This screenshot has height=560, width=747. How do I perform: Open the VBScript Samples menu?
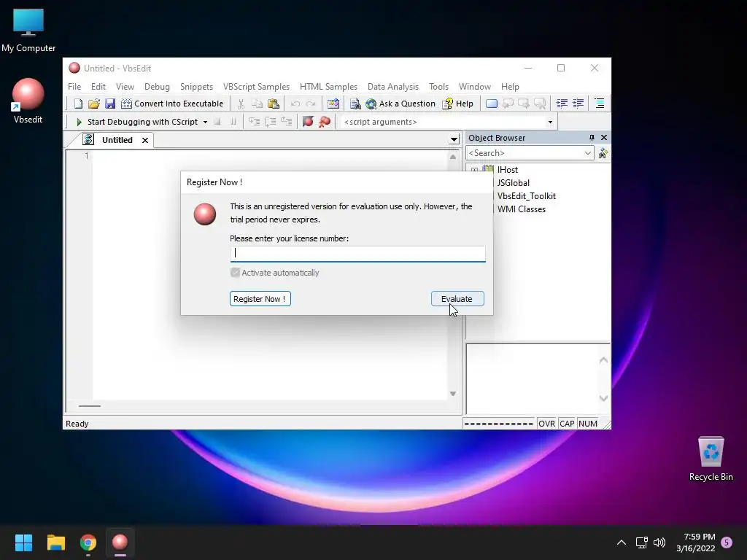coord(256,87)
